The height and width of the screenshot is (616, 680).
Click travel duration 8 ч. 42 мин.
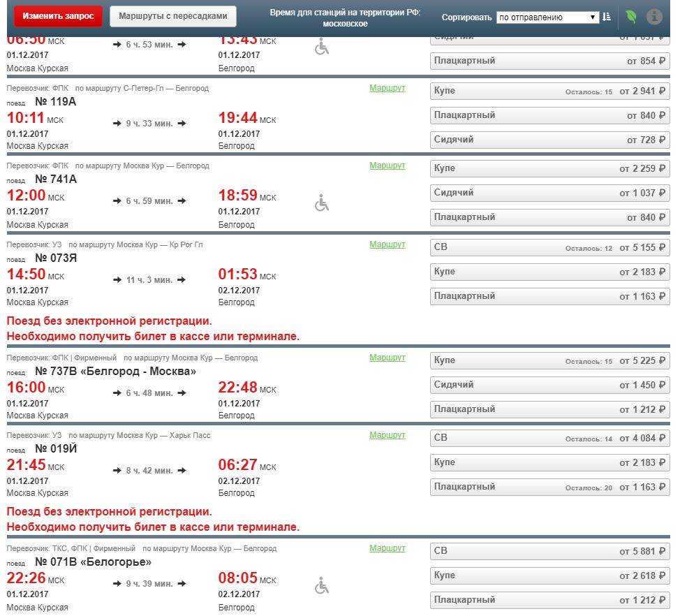tap(149, 471)
